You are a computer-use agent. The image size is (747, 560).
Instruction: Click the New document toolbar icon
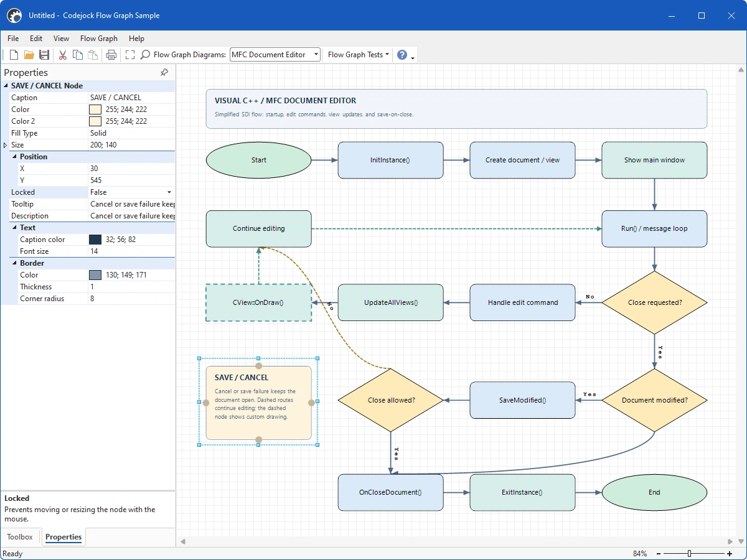click(x=14, y=55)
